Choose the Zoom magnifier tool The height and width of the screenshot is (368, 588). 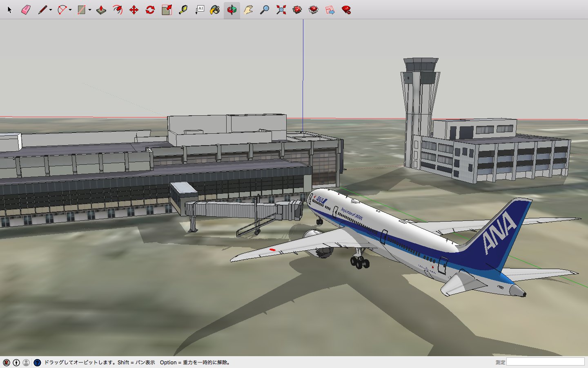[265, 10]
